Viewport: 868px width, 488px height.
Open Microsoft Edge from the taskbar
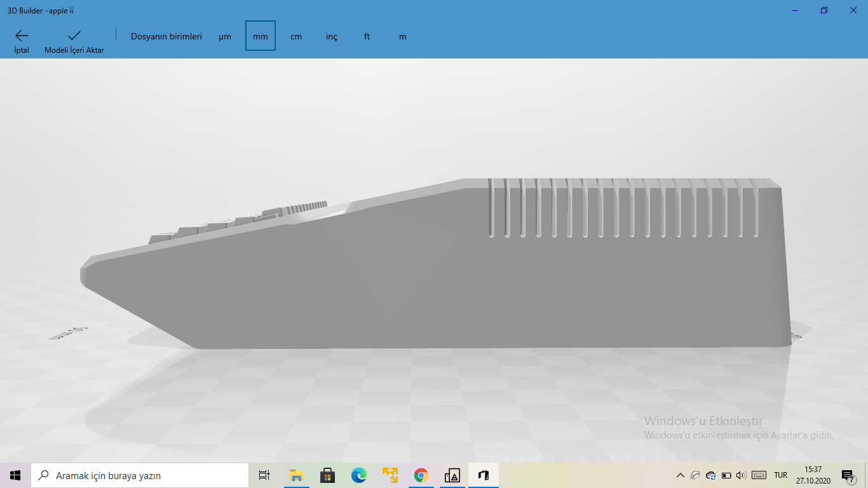click(358, 475)
